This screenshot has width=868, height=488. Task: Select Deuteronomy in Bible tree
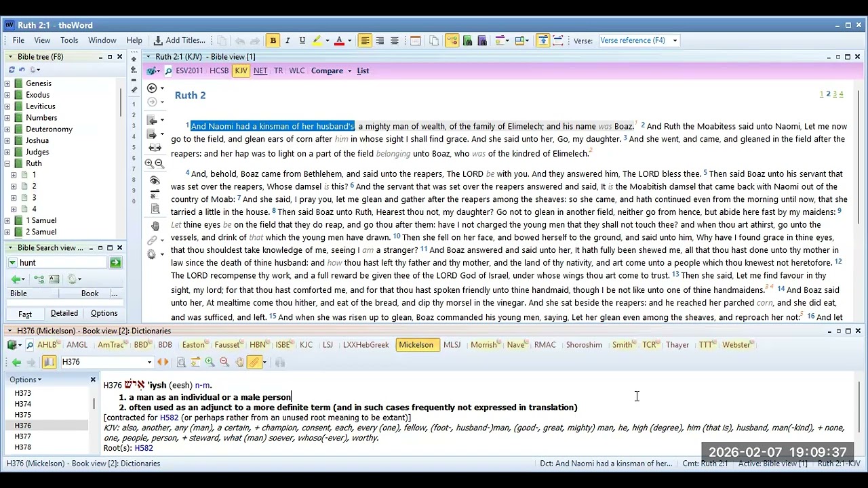point(49,129)
